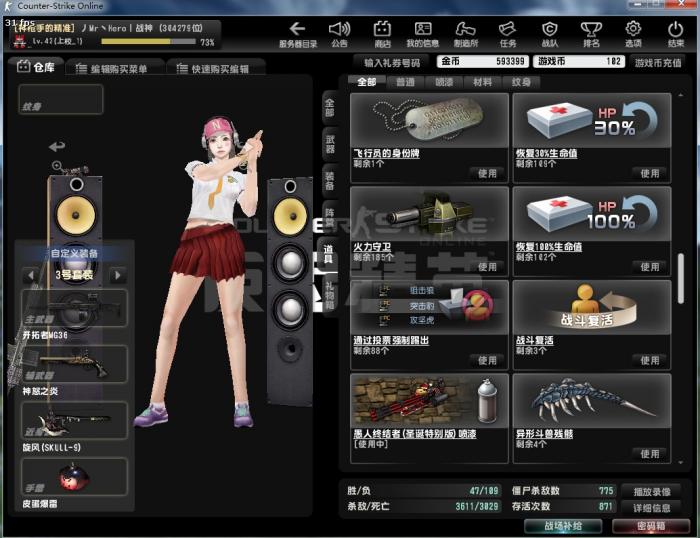This screenshot has height=538, width=700.
Task: Click the level experience progress bar 73%
Action: pyautogui.click(x=148, y=42)
